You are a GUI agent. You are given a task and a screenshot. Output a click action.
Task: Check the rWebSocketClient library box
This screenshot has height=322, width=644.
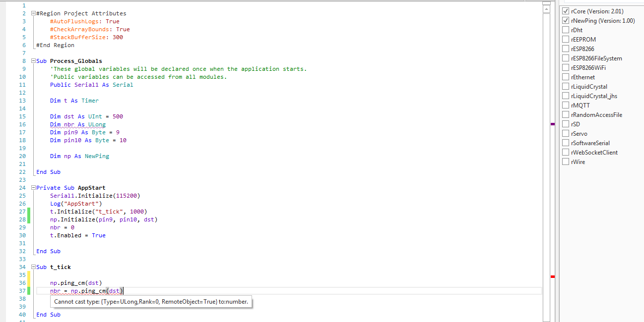click(x=566, y=152)
